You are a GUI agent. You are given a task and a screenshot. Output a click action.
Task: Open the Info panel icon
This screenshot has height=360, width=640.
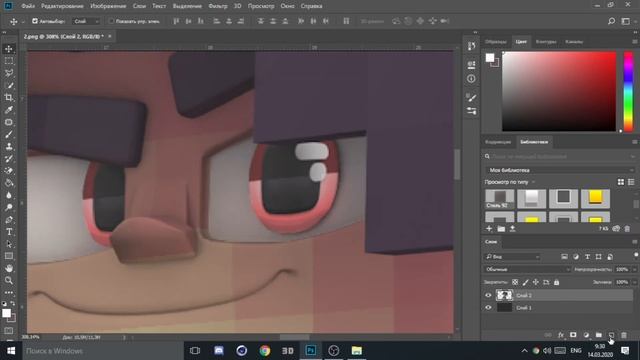[x=471, y=79]
